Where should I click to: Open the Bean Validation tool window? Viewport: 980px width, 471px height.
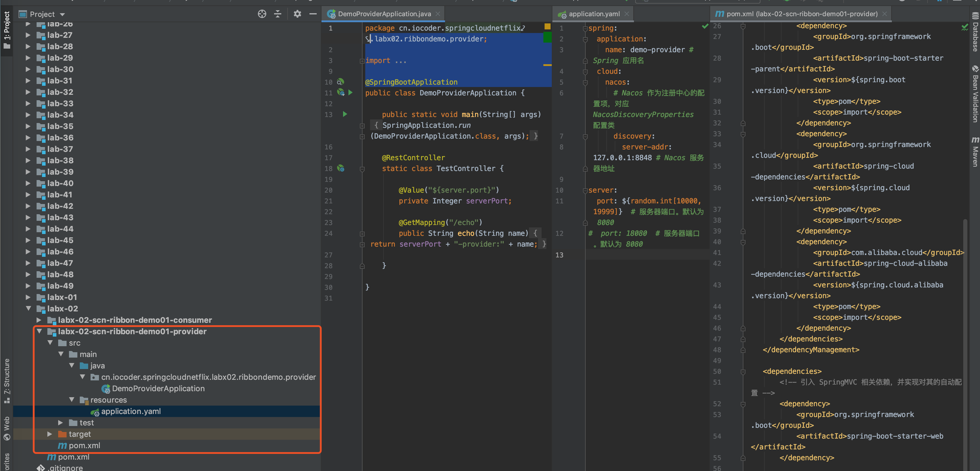click(x=975, y=94)
